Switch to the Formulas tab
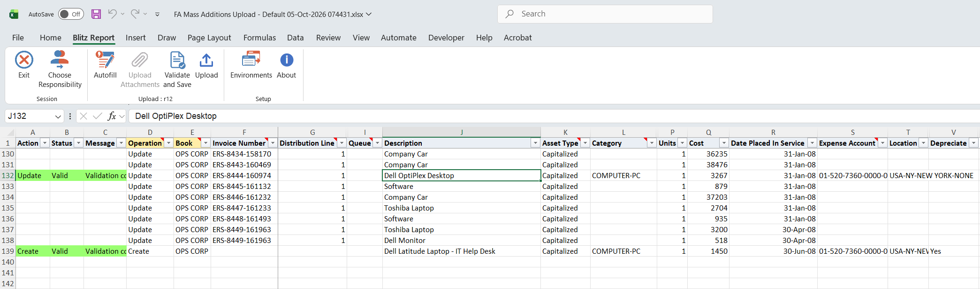The image size is (980, 289). [x=259, y=38]
